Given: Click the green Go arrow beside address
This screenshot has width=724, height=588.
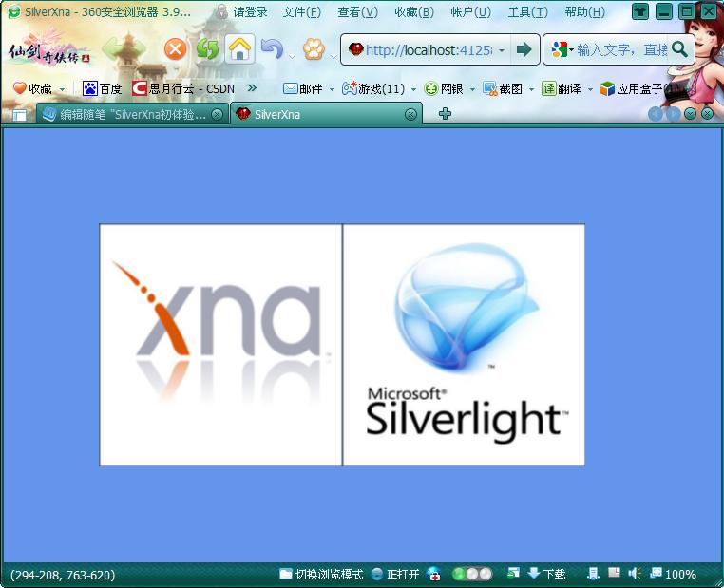Looking at the screenshot, I should [x=524, y=49].
